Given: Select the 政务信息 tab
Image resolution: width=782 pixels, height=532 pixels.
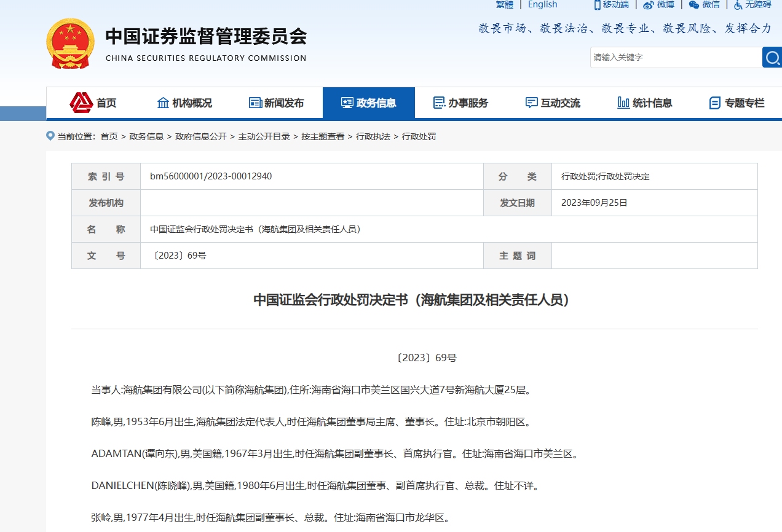Looking at the screenshot, I should pyautogui.click(x=369, y=103).
